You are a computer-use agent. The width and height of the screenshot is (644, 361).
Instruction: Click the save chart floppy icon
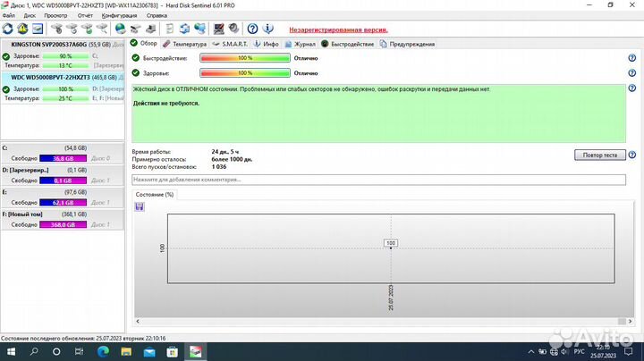[140, 206]
